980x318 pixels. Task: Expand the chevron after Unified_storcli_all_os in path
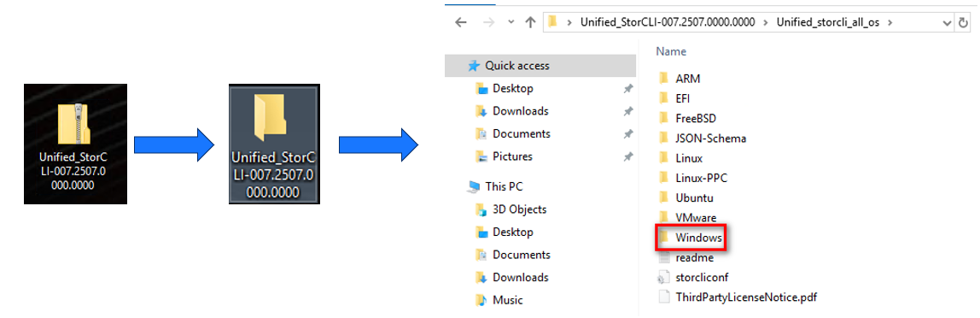(x=890, y=22)
